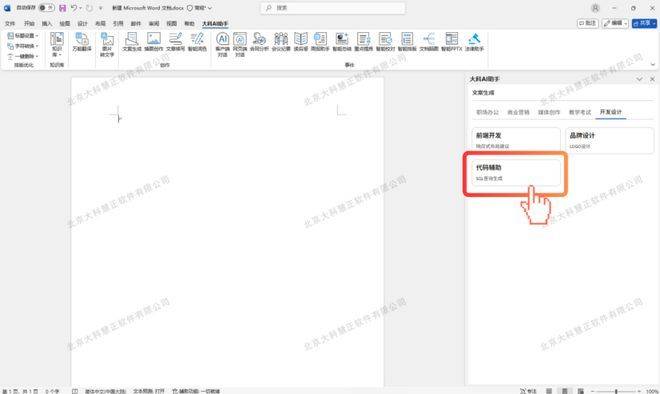The width and height of the screenshot is (660, 394).
Task: Click the search box in title bar
Action: (x=333, y=8)
